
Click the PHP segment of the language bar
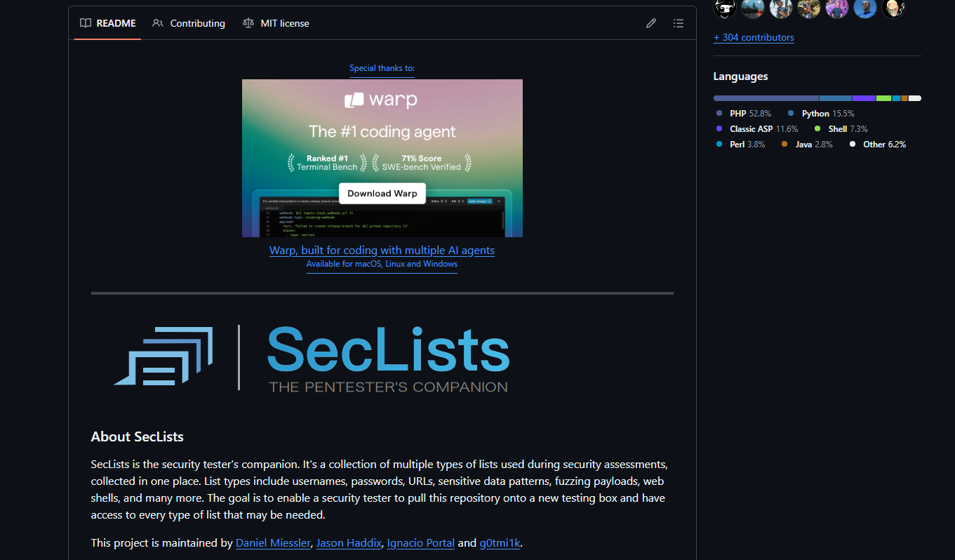(x=766, y=98)
